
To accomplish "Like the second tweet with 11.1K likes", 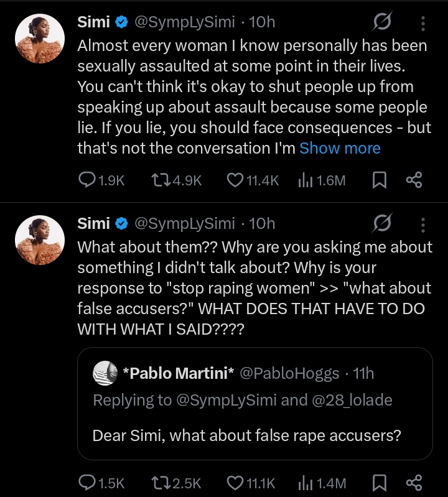I will tap(235, 483).
